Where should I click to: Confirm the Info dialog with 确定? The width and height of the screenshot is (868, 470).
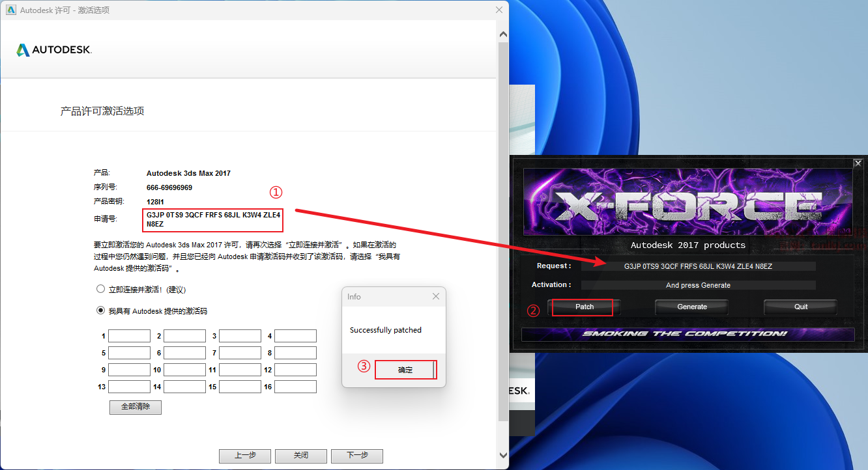(405, 370)
